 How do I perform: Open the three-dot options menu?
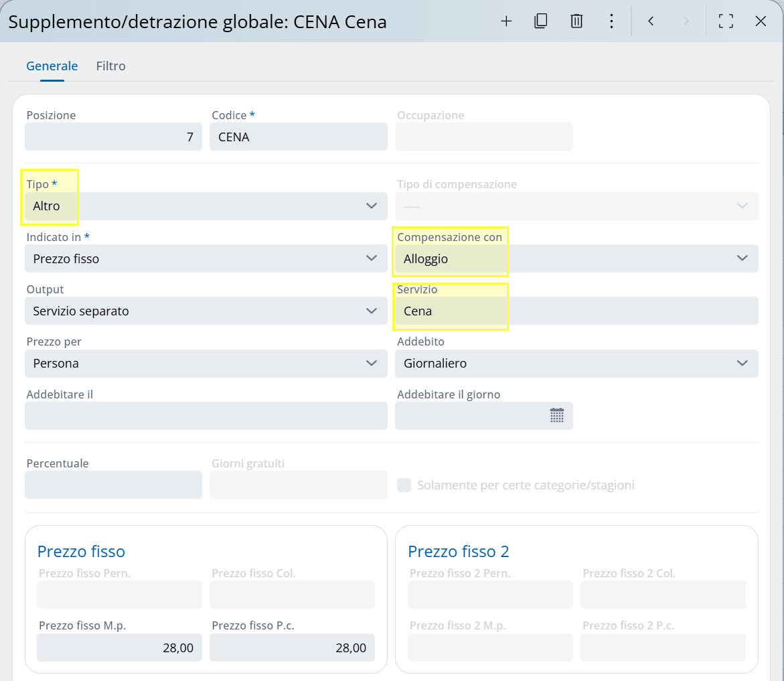[611, 21]
